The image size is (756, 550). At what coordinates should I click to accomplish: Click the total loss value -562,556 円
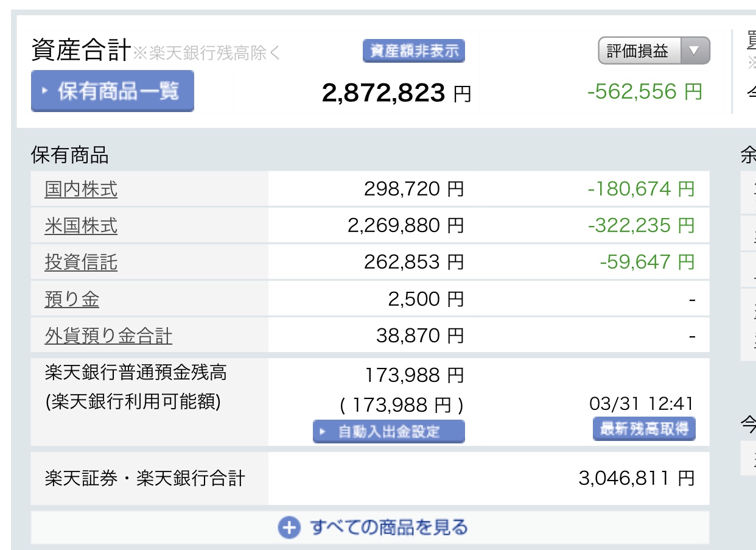click(x=644, y=92)
